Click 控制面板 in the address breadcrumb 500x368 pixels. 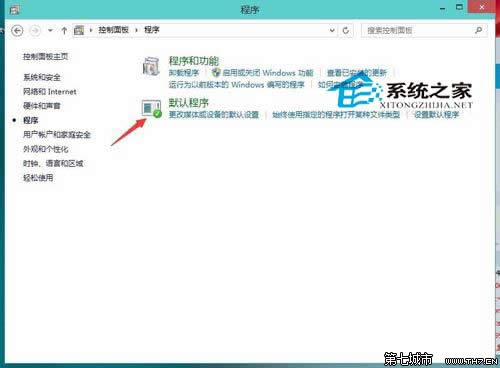113,30
